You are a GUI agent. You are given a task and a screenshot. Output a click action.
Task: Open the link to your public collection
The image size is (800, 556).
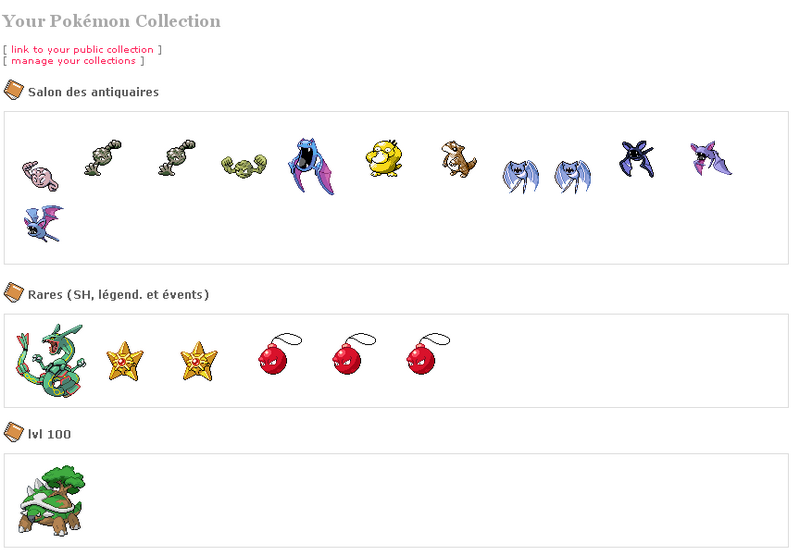[82, 49]
